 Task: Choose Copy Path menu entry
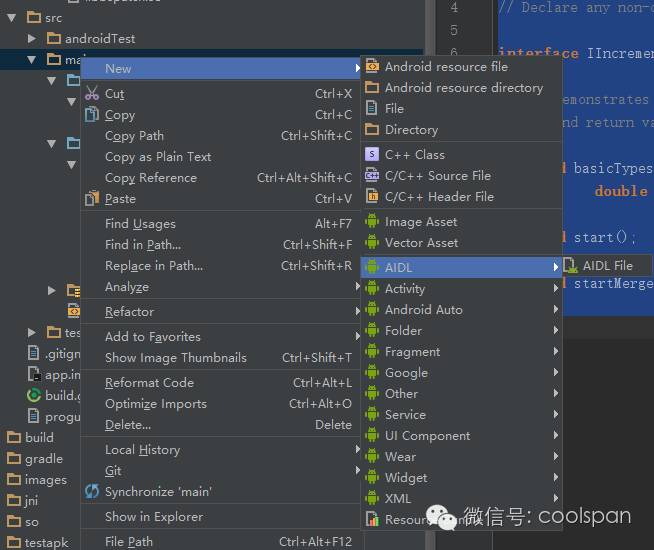pos(221,136)
